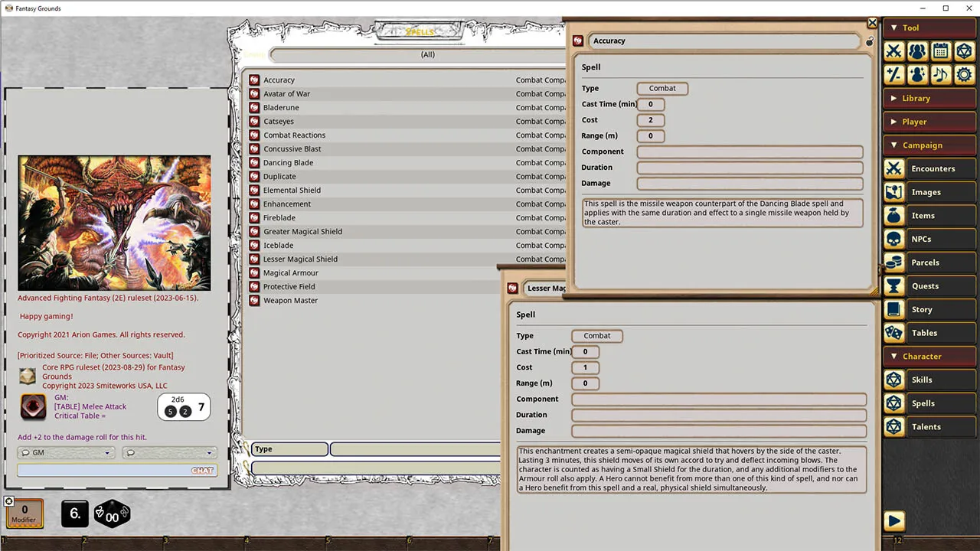Image resolution: width=980 pixels, height=551 pixels.
Task: Click the percentile d100 die
Action: pos(112,515)
